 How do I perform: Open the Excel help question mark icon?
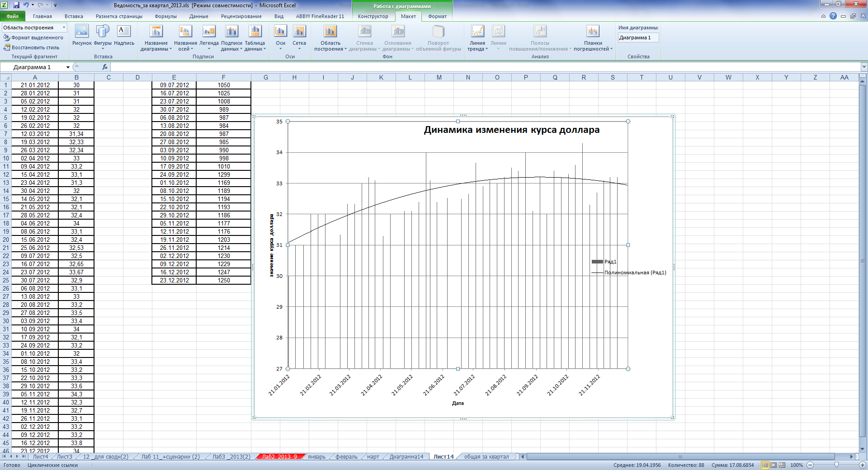point(833,16)
